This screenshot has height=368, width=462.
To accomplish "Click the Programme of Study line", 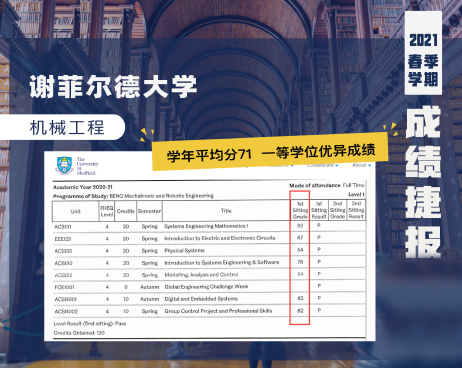I will coord(133,196).
